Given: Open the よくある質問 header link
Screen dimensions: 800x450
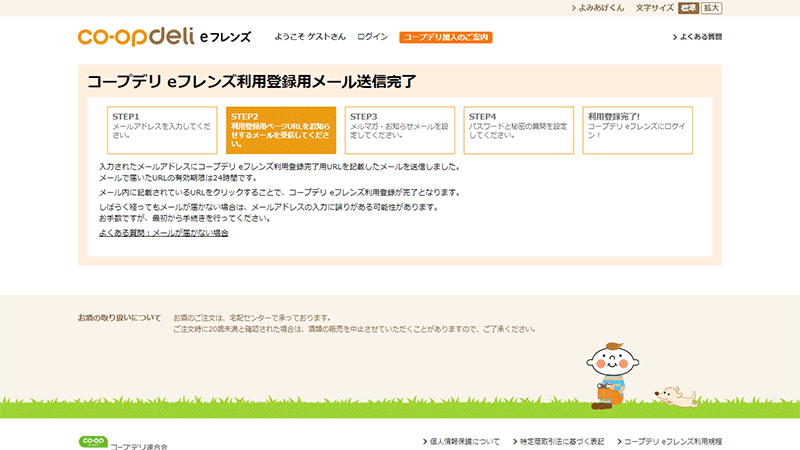Looking at the screenshot, I should pos(697,37).
